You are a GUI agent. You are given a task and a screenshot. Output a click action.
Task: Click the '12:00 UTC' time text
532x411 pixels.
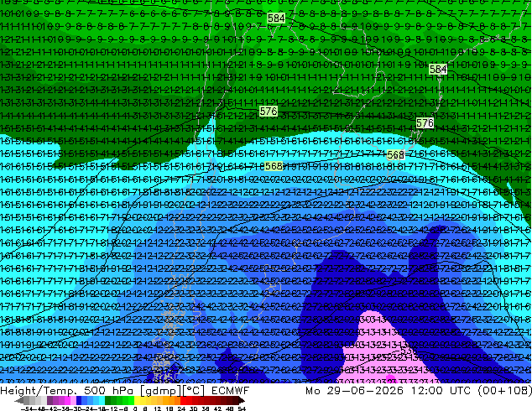[x=441, y=390]
